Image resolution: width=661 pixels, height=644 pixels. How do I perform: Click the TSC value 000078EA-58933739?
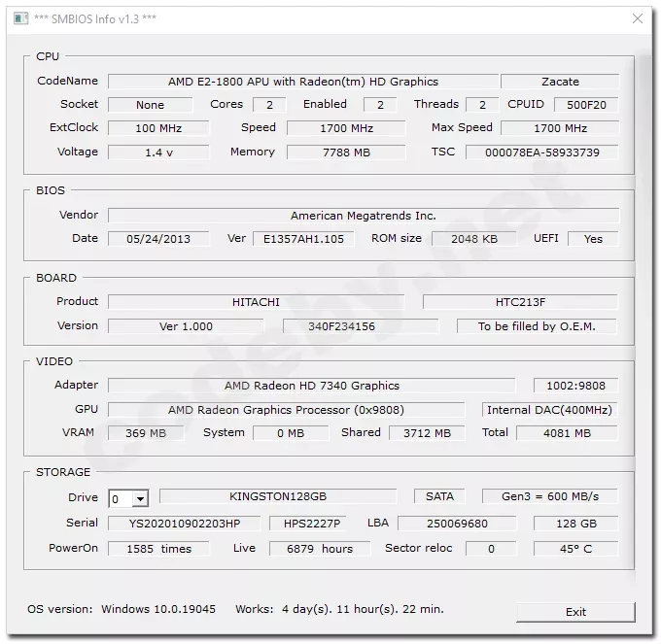pos(542,153)
